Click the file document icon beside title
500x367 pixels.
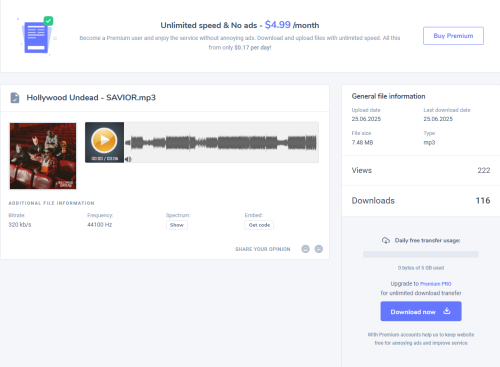[x=15, y=98]
